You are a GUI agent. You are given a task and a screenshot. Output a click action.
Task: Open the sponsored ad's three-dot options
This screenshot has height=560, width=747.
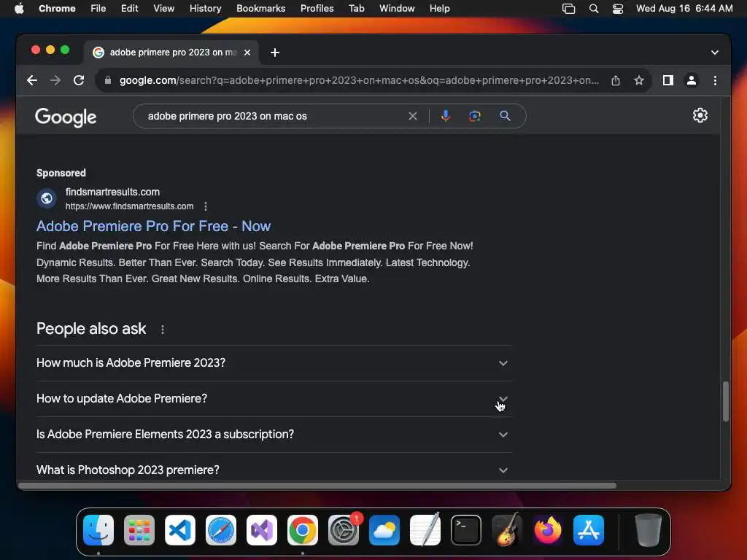205,206
